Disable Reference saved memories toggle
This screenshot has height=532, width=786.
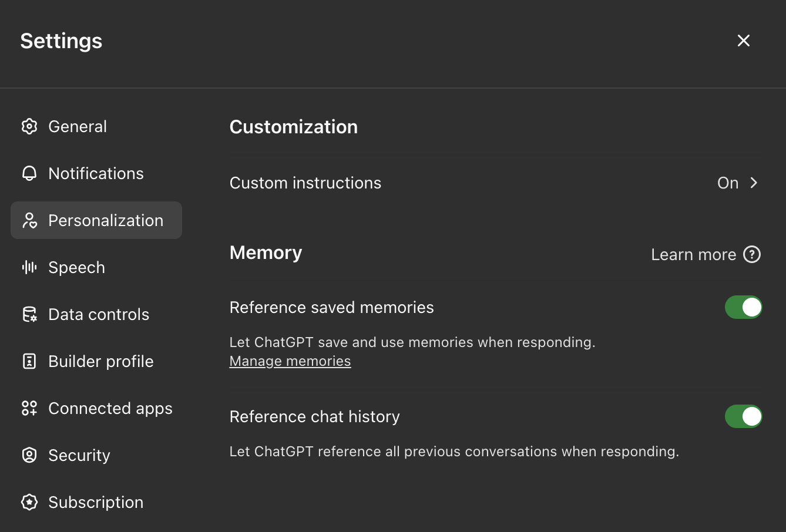point(744,307)
